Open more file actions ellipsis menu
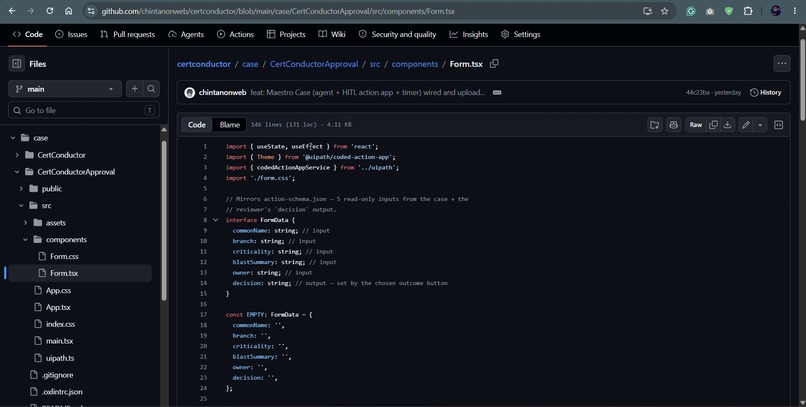The image size is (806, 407). click(x=782, y=64)
